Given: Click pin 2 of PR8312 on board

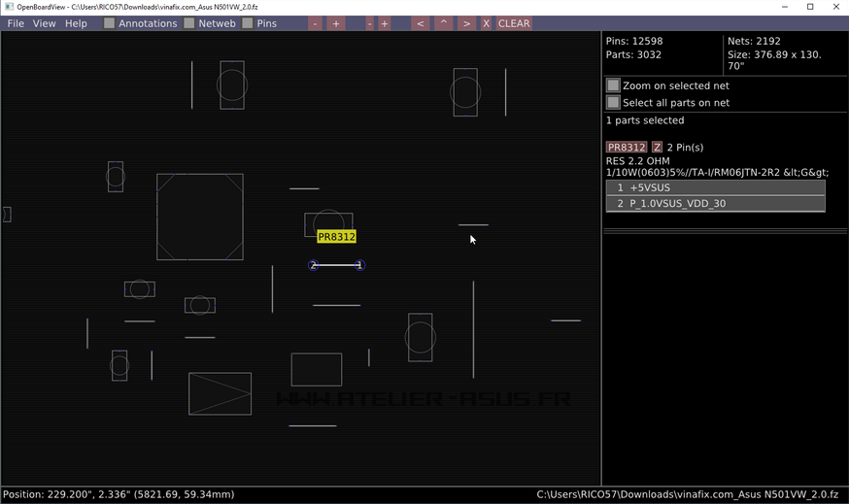Looking at the screenshot, I should (x=313, y=265).
